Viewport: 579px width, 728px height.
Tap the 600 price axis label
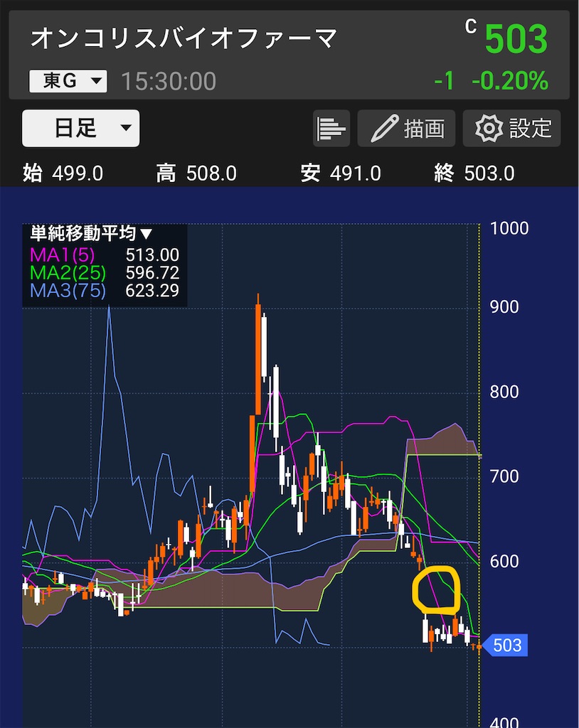(x=504, y=562)
